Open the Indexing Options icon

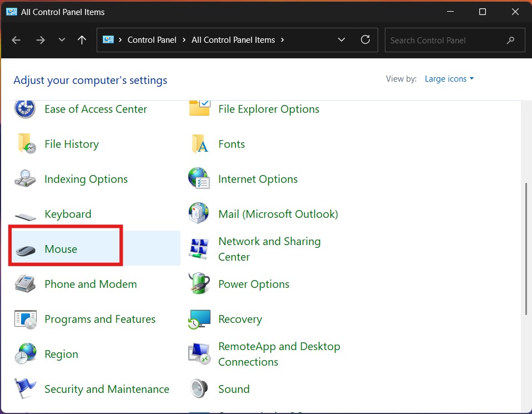click(25, 178)
